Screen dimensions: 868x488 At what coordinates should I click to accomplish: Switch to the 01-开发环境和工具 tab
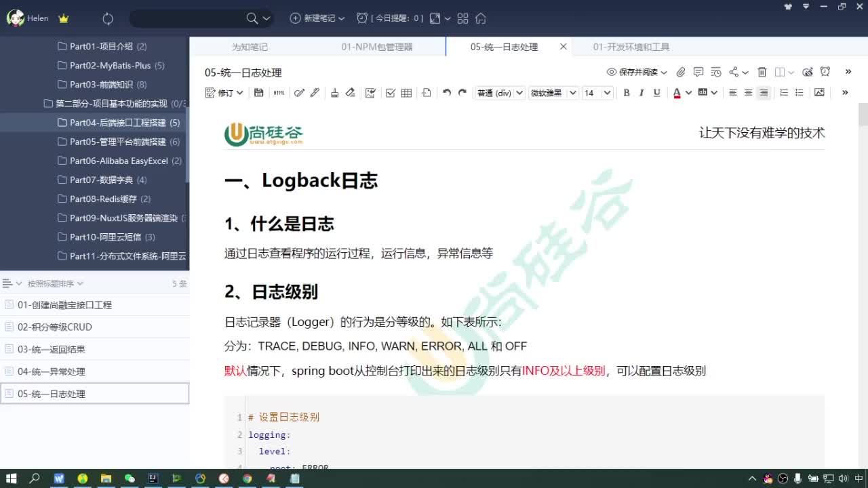point(631,47)
